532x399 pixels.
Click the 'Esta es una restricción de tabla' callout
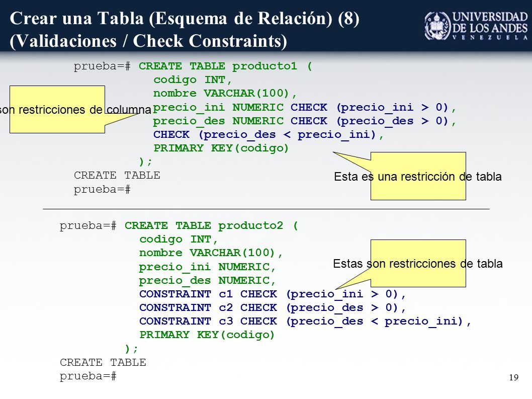[418, 177]
